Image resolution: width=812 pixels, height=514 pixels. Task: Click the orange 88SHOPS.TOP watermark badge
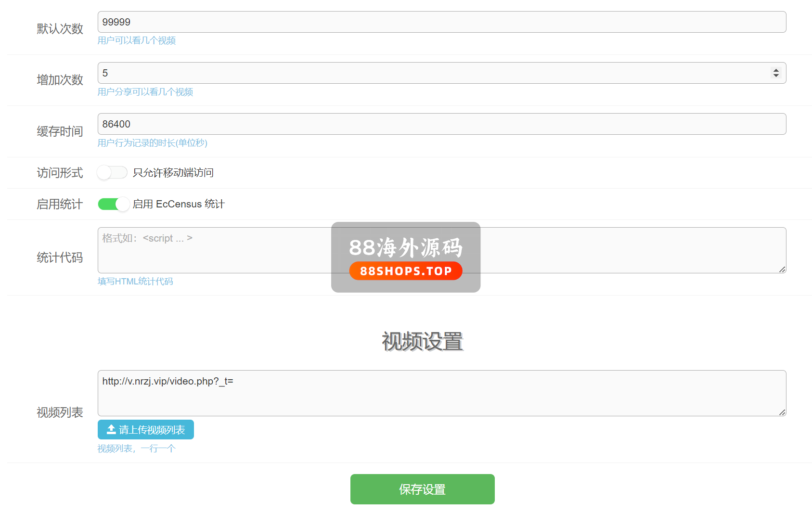(x=405, y=271)
